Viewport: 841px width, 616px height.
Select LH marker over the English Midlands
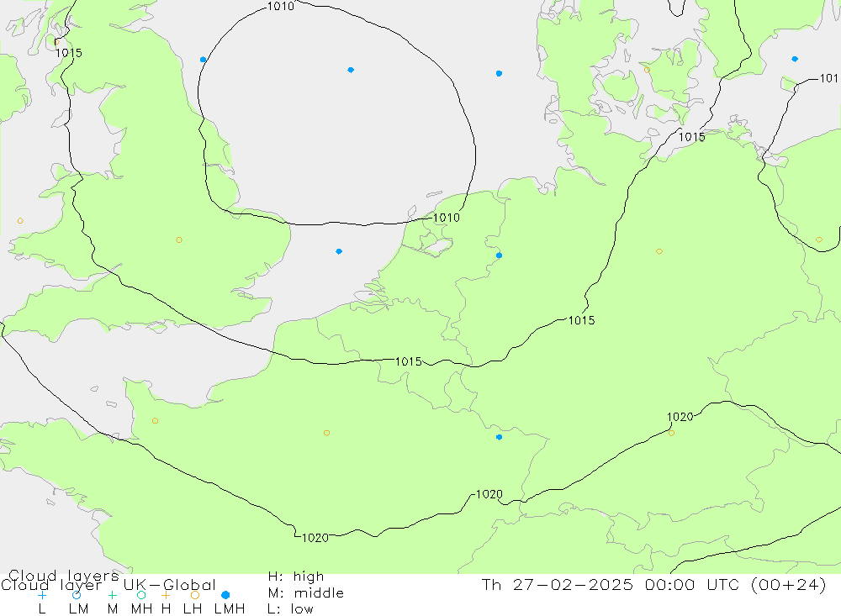(x=179, y=240)
